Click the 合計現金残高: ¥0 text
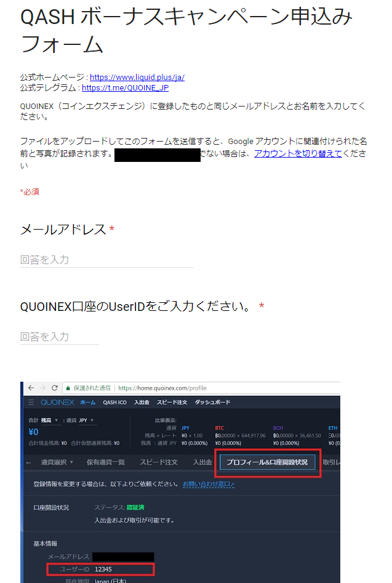This screenshot has width=392, height=583. [47, 443]
